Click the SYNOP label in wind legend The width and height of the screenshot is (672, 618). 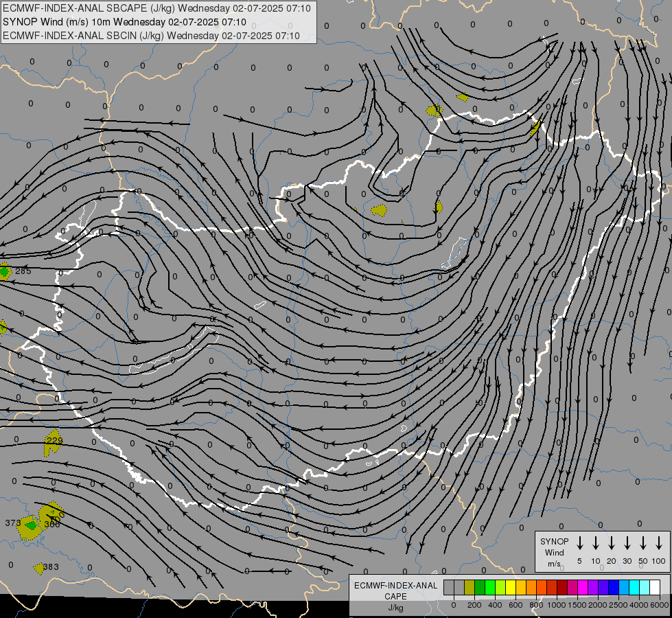(x=554, y=541)
